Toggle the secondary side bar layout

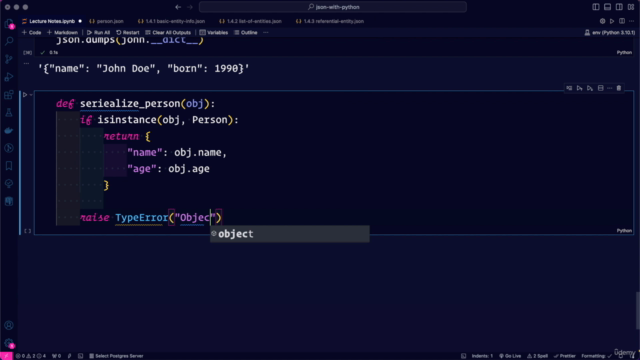619,7
